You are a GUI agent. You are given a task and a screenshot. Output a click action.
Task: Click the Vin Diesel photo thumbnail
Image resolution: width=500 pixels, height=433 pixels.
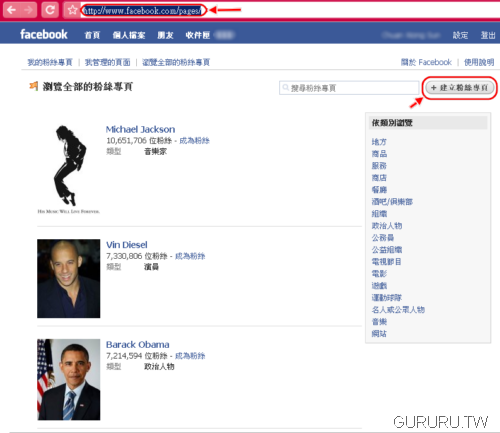pyautogui.click(x=69, y=278)
